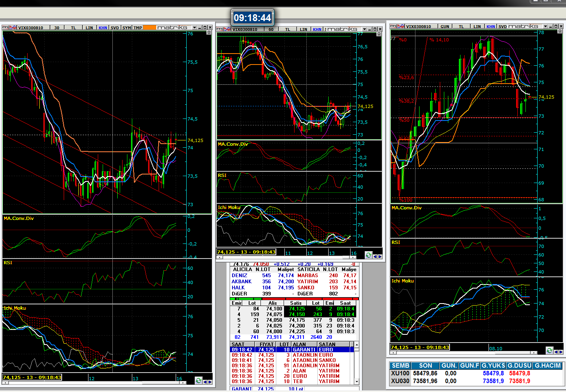The width and height of the screenshot is (566, 392).
Task: Click the 'm' logo icon in the middle chart toolbar
Action: [x=220, y=29]
